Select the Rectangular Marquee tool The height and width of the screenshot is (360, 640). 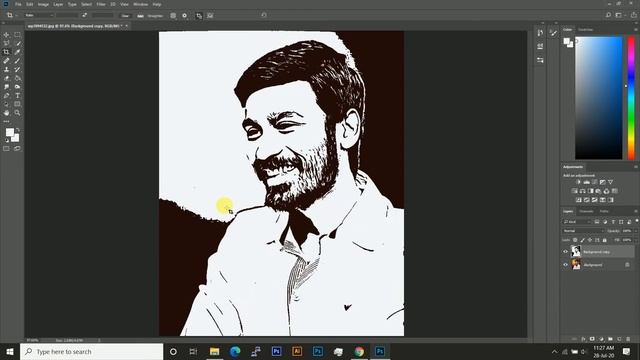click(x=17, y=35)
